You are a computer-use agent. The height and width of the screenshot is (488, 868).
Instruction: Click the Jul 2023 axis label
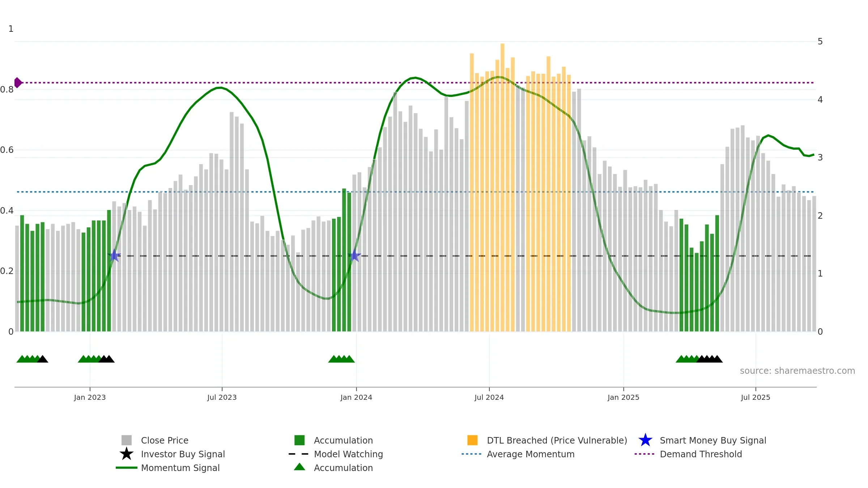pyautogui.click(x=222, y=397)
